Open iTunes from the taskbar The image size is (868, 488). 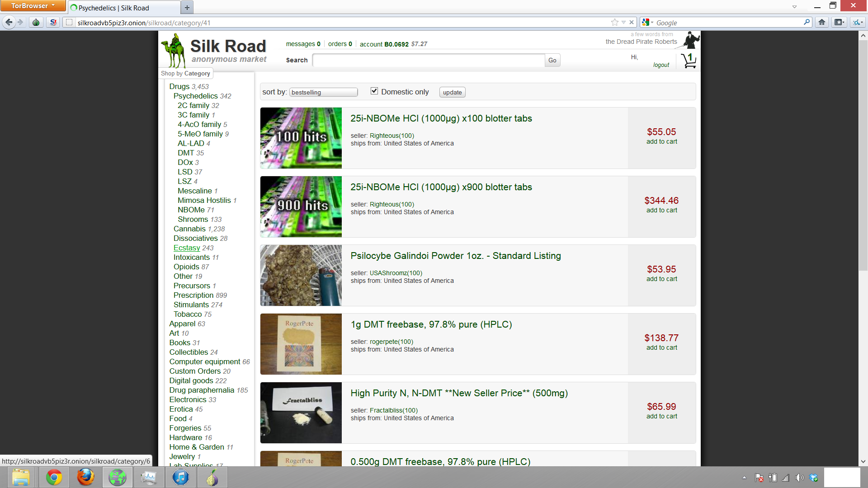click(180, 477)
